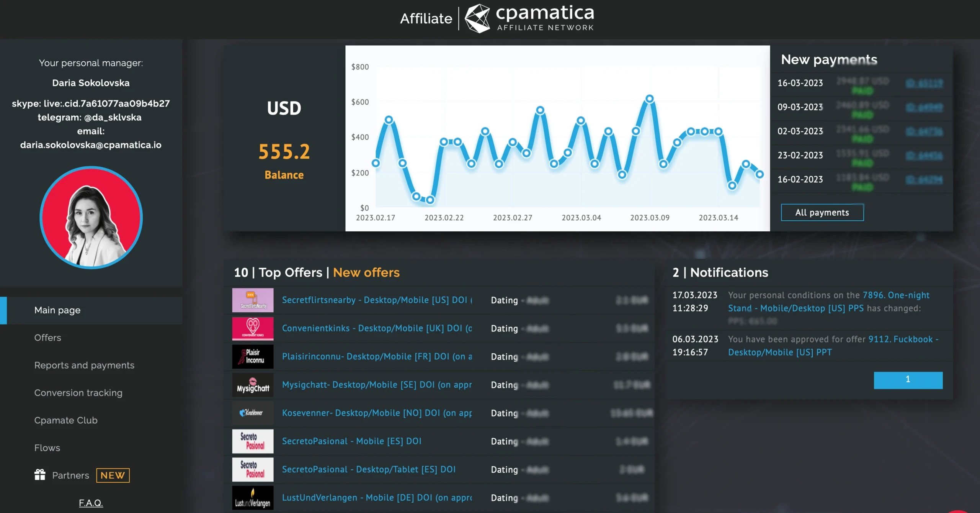The width and height of the screenshot is (980, 513).
Task: Open the LustUndVerlangen offer logo
Action: [253, 498]
